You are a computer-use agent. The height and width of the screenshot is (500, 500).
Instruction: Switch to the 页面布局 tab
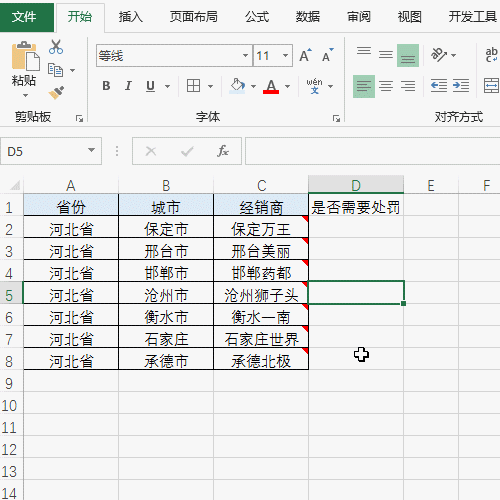194,17
